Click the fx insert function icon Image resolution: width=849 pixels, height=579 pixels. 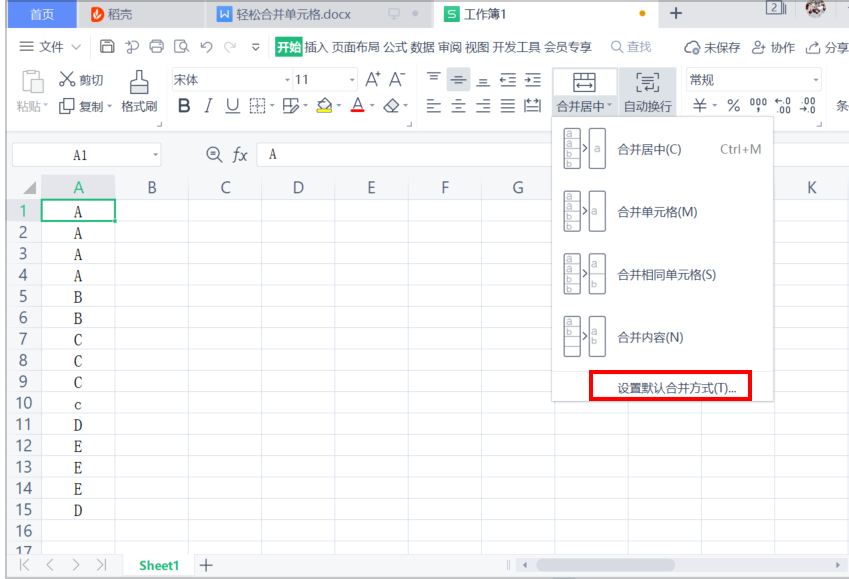click(x=240, y=155)
